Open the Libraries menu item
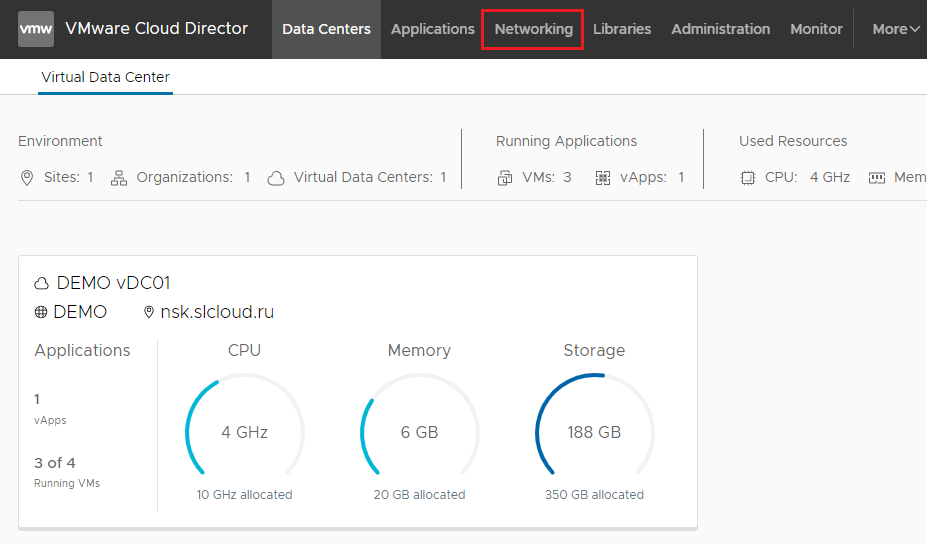The height and width of the screenshot is (544, 927). tap(621, 29)
